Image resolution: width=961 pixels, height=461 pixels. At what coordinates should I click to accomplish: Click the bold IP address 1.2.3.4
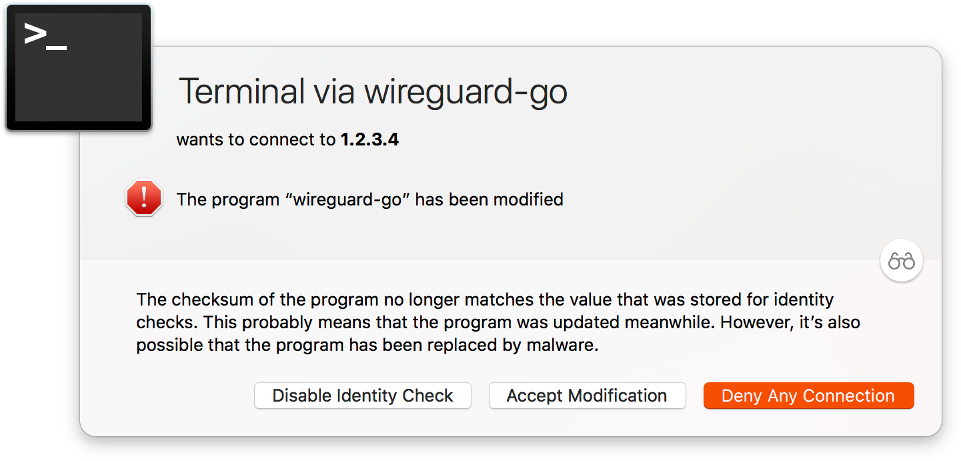[x=370, y=140]
